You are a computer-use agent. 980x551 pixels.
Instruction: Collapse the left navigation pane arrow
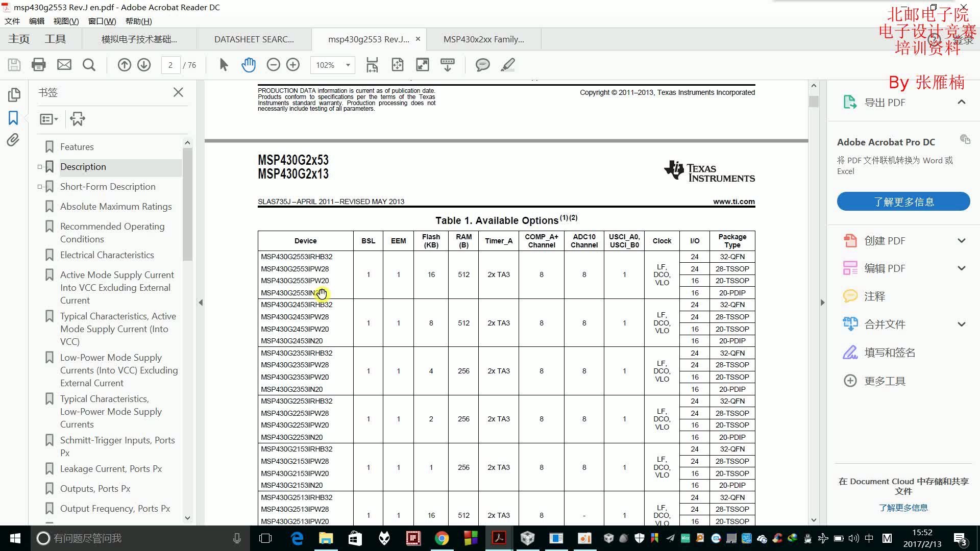click(x=201, y=303)
